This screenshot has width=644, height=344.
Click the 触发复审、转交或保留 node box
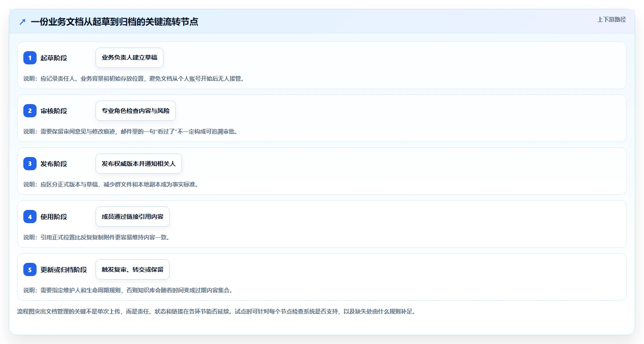point(133,269)
